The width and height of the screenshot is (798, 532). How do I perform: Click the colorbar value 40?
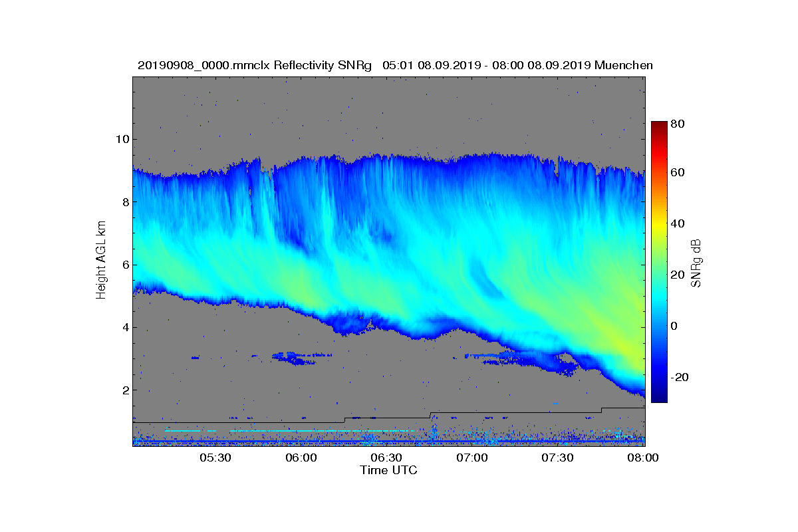(x=678, y=223)
